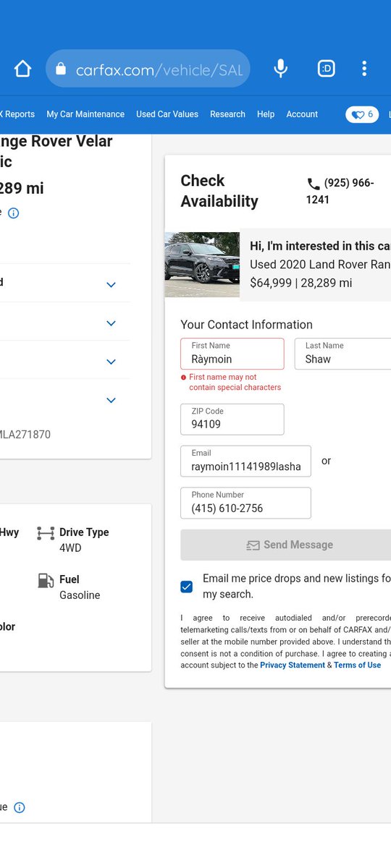Tap the black Range Rover thumbnail
This screenshot has height=868, width=391.
(x=202, y=265)
